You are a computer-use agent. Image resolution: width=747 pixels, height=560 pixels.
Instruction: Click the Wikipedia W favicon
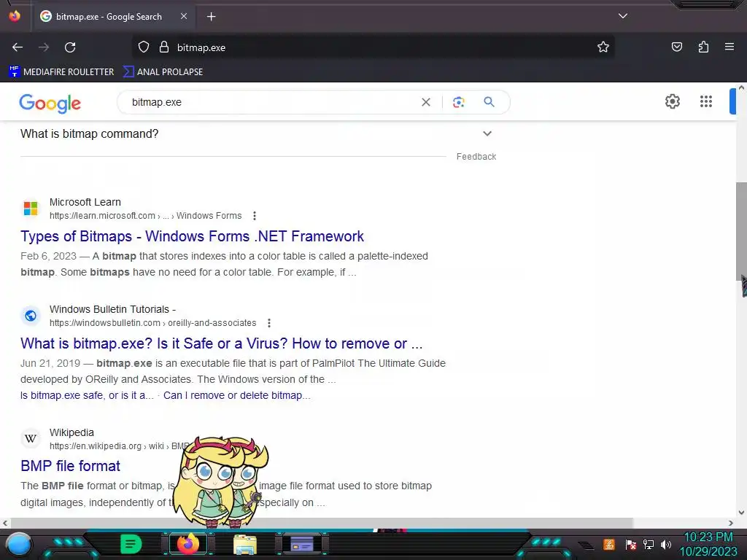click(x=31, y=438)
